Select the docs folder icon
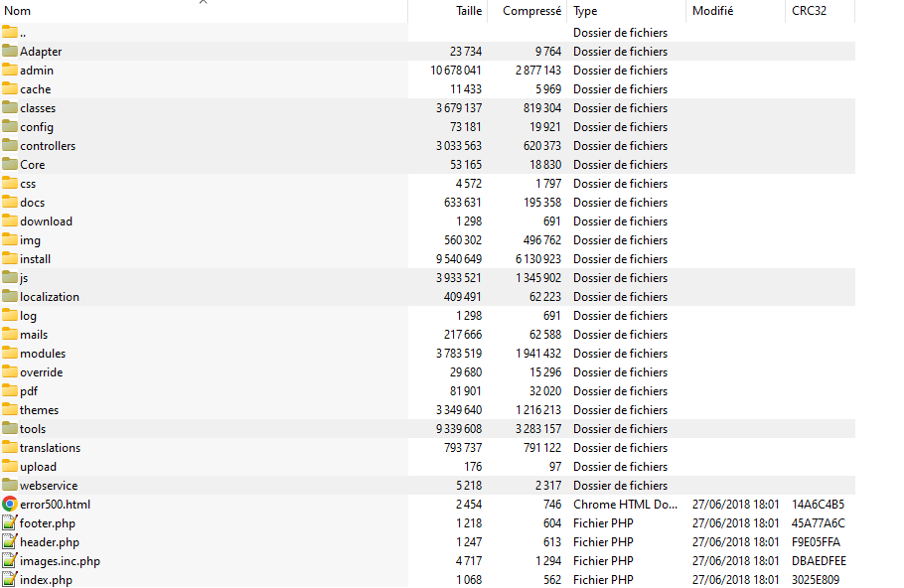 10,202
